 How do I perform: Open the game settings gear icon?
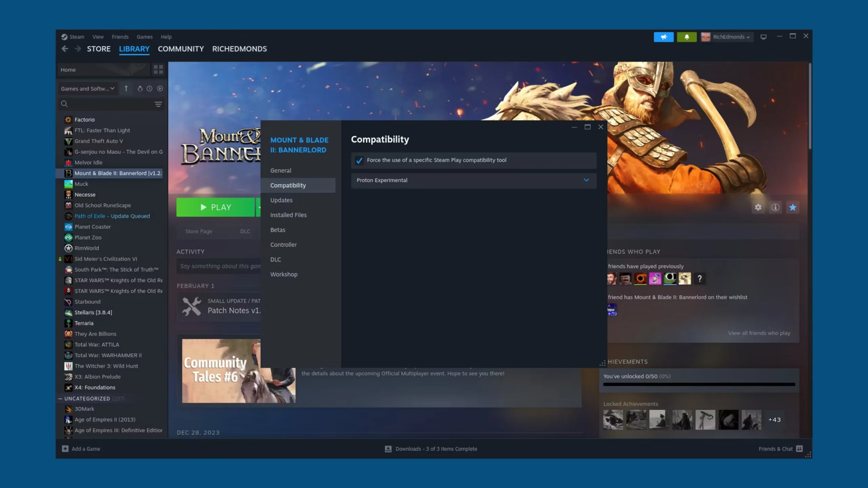758,207
